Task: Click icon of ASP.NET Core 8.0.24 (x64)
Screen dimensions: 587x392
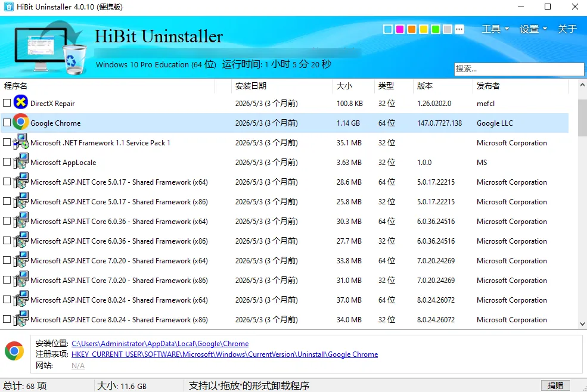Action: coord(21,299)
